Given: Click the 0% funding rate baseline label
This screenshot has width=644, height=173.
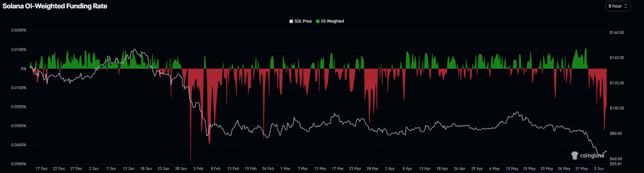Looking at the screenshot, I should (x=23, y=69).
